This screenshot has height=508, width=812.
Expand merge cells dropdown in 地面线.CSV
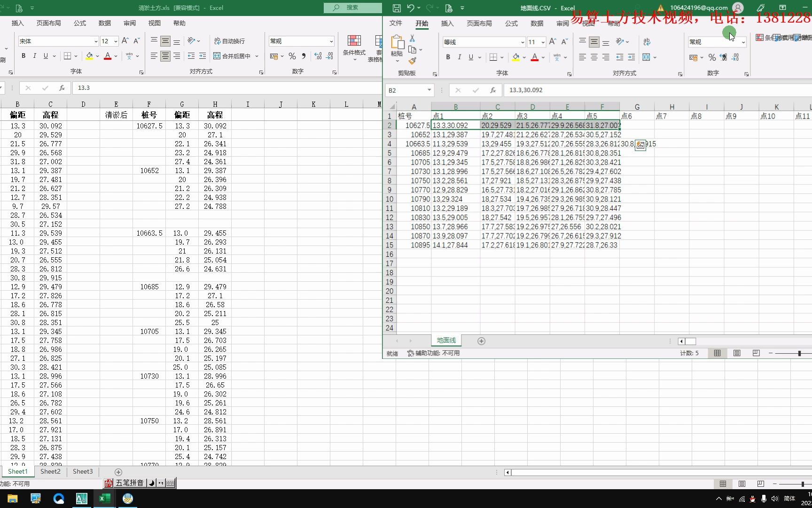coord(655,57)
